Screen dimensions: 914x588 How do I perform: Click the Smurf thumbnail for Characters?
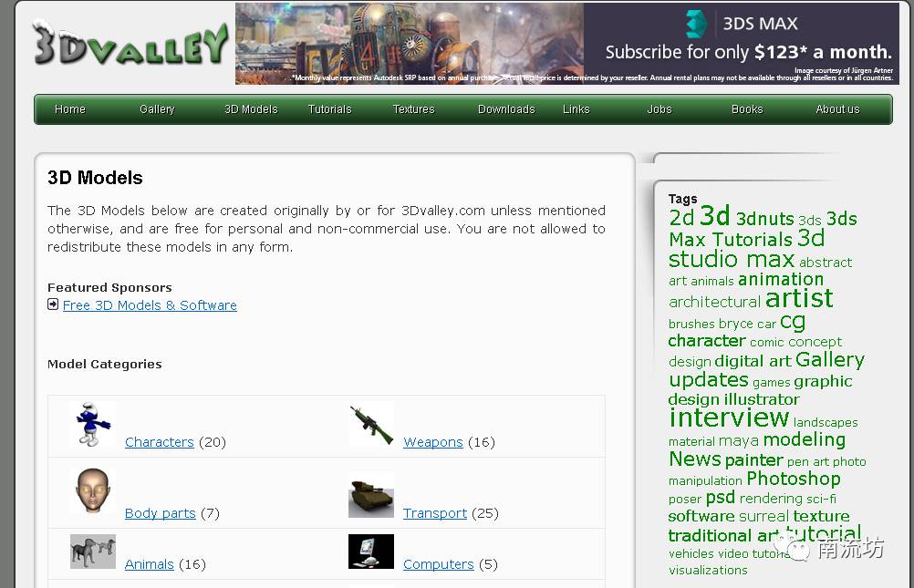coord(93,424)
